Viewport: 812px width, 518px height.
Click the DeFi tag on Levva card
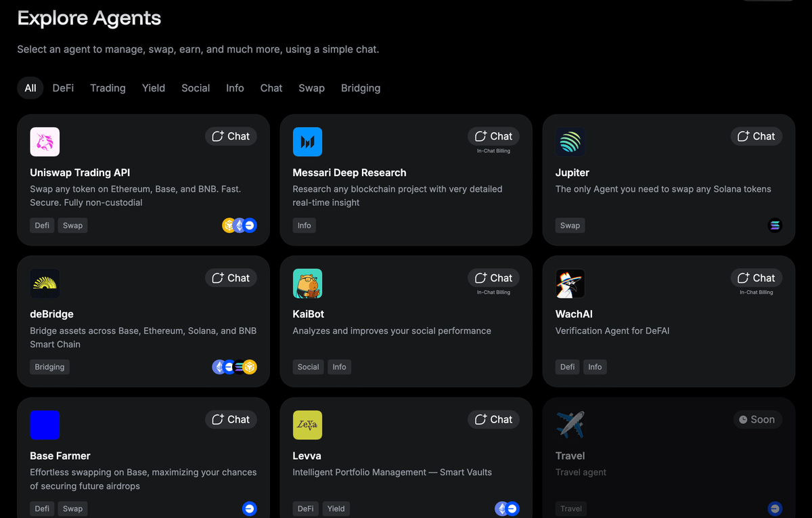coord(306,509)
